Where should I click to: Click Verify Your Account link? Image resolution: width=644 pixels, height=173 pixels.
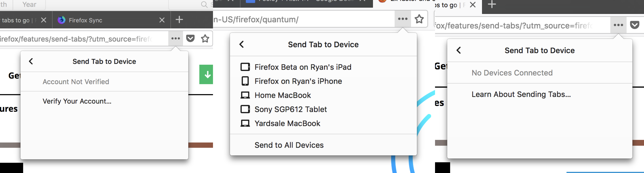pyautogui.click(x=77, y=101)
